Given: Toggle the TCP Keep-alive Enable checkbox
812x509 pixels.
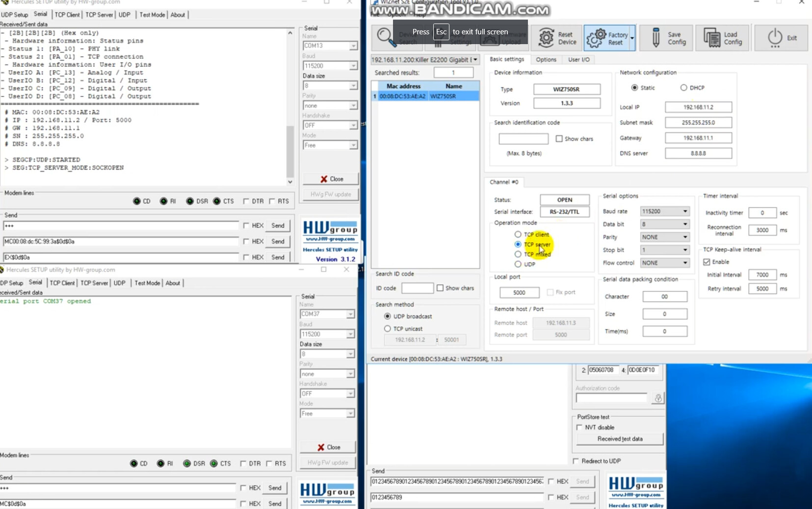Looking at the screenshot, I should tap(707, 262).
